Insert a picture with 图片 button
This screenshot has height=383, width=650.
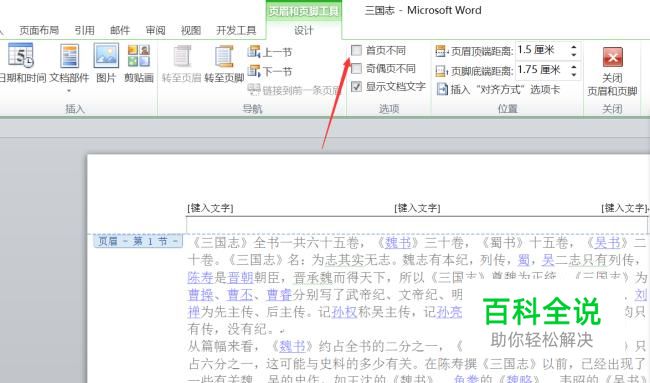click(106, 63)
